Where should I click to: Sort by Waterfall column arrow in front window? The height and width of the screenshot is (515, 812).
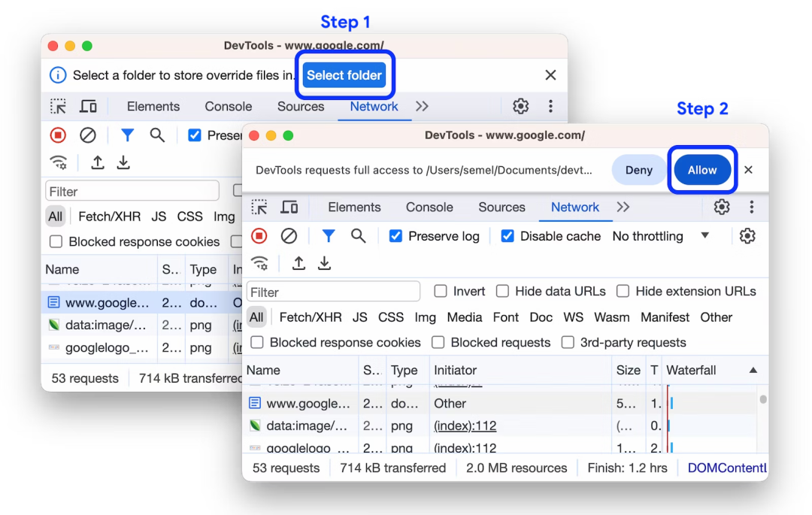(x=753, y=370)
